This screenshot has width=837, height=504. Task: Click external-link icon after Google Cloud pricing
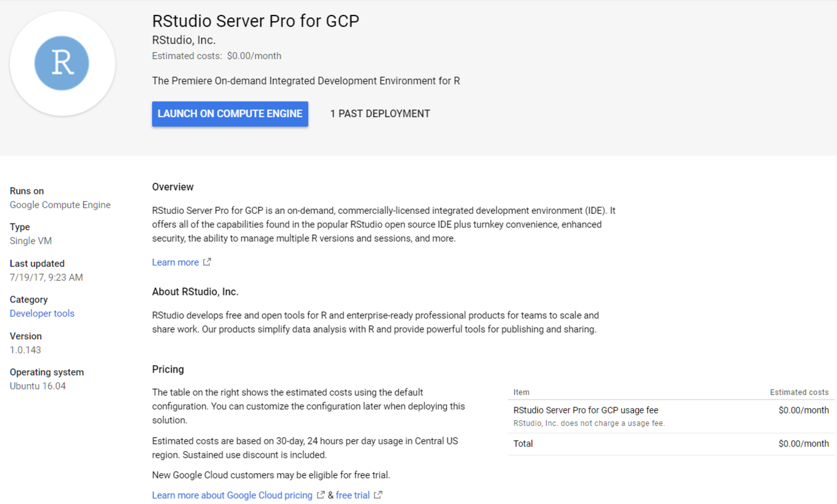[320, 495]
